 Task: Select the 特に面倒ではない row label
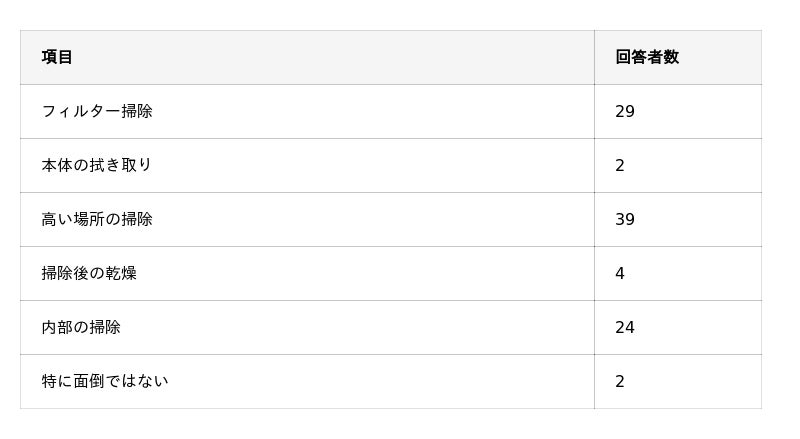point(105,382)
